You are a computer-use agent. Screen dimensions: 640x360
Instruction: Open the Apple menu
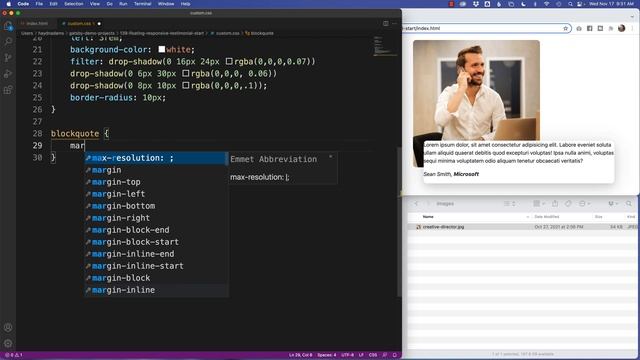click(x=9, y=4)
